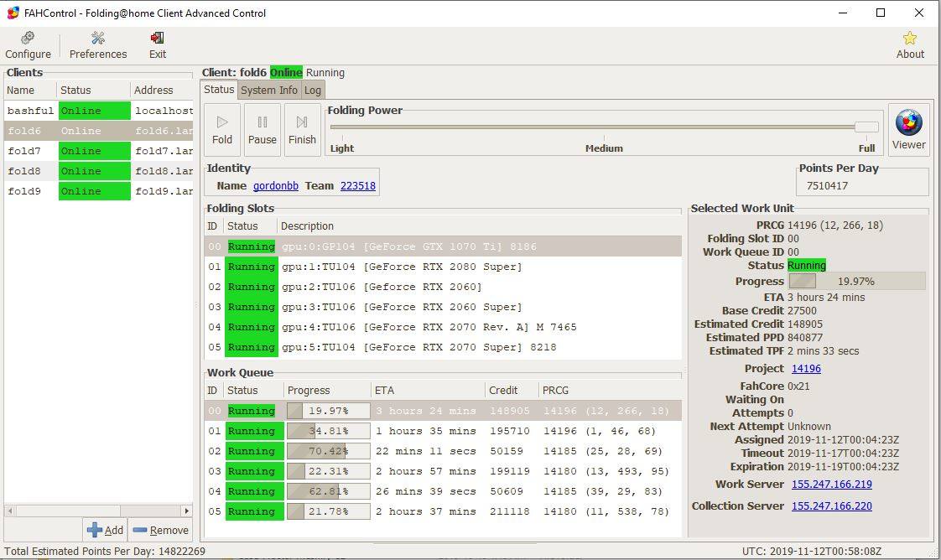Click the Finish button

click(302, 130)
